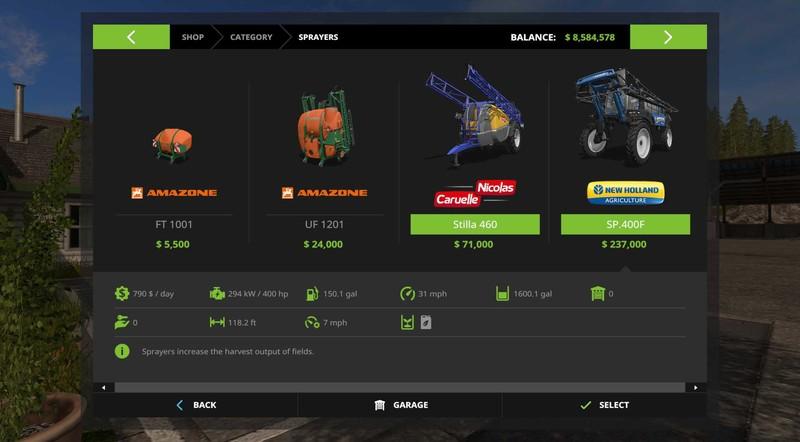800x442 pixels.
Task: Select the Amazone FT 1001 thumbnail
Action: click(x=173, y=144)
